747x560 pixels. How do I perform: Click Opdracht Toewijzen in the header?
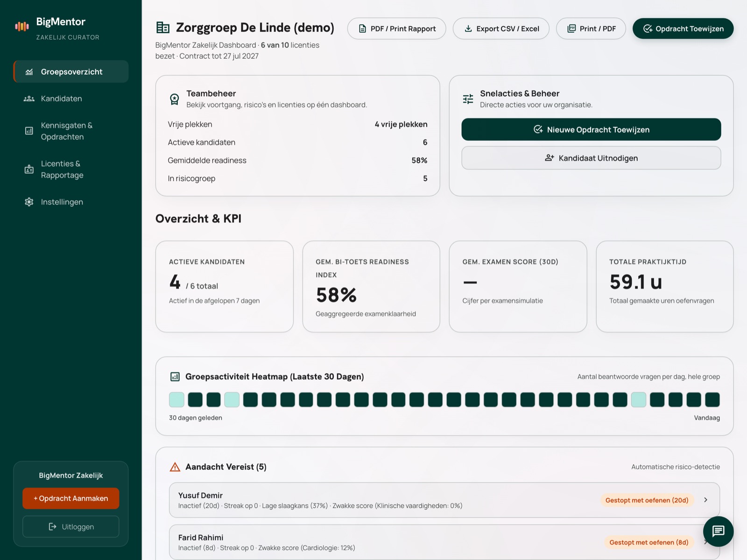(683, 28)
